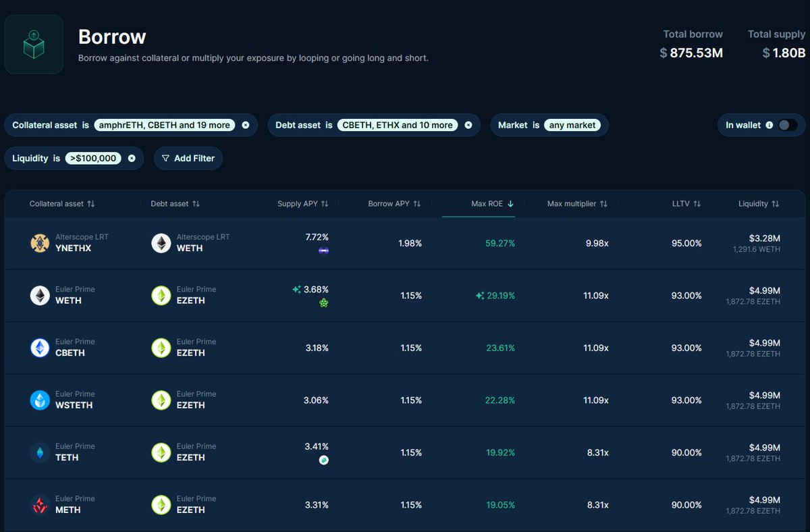The image size is (810, 532).
Task: Select the 95.00% LLTV value
Action: (x=686, y=243)
